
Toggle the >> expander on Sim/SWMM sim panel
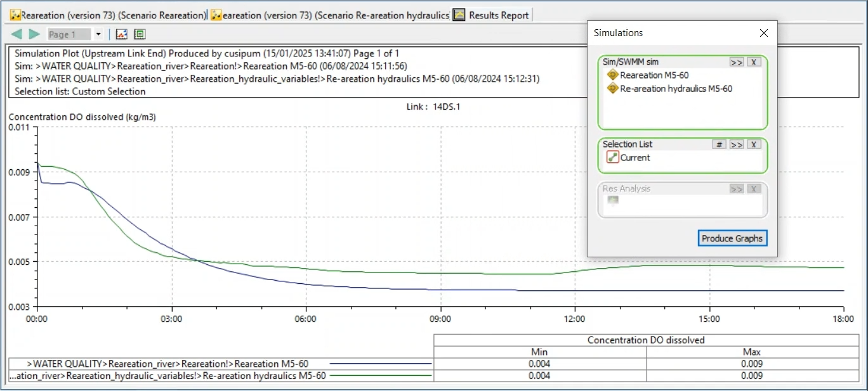coord(737,61)
